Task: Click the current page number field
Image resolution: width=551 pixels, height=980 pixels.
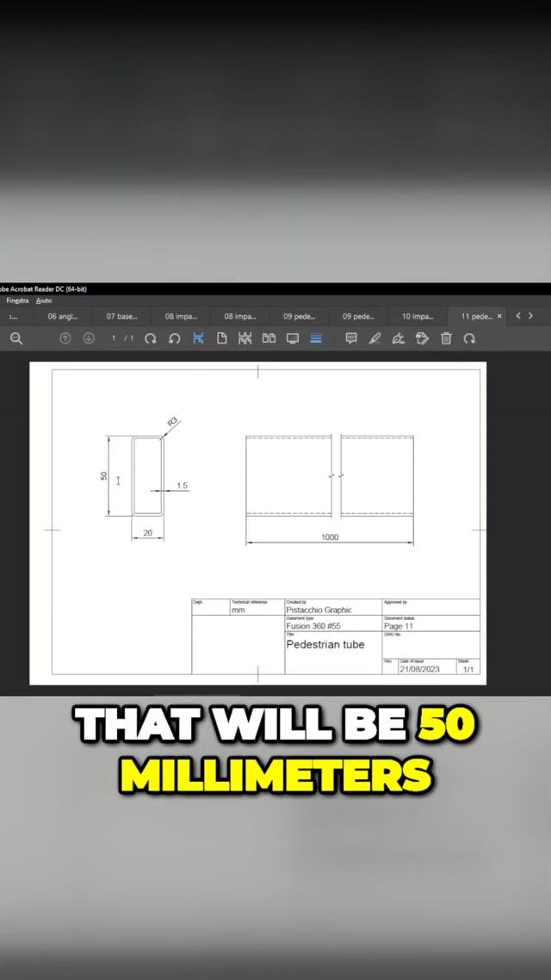Action: click(115, 338)
